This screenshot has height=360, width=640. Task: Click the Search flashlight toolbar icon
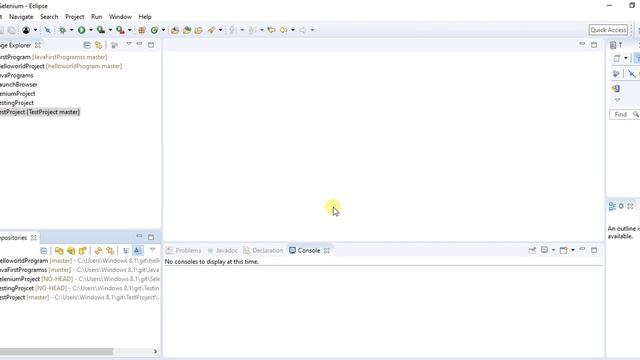(x=211, y=30)
